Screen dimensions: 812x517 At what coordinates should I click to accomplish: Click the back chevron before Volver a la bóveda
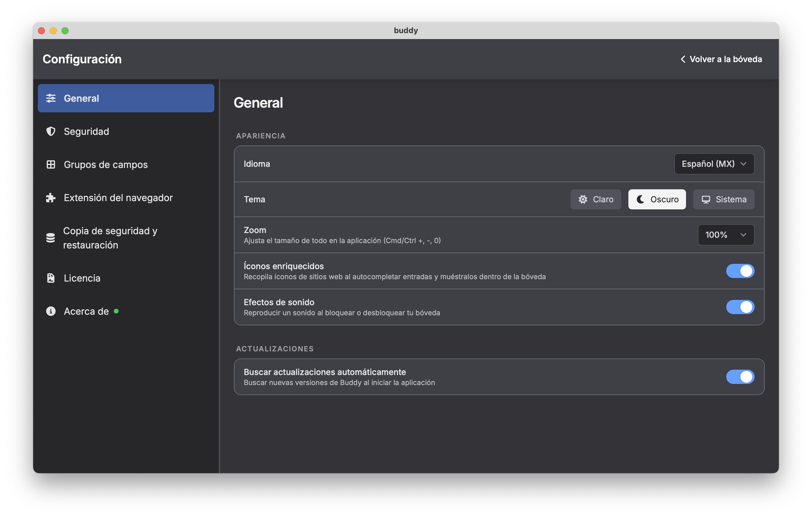coord(682,59)
